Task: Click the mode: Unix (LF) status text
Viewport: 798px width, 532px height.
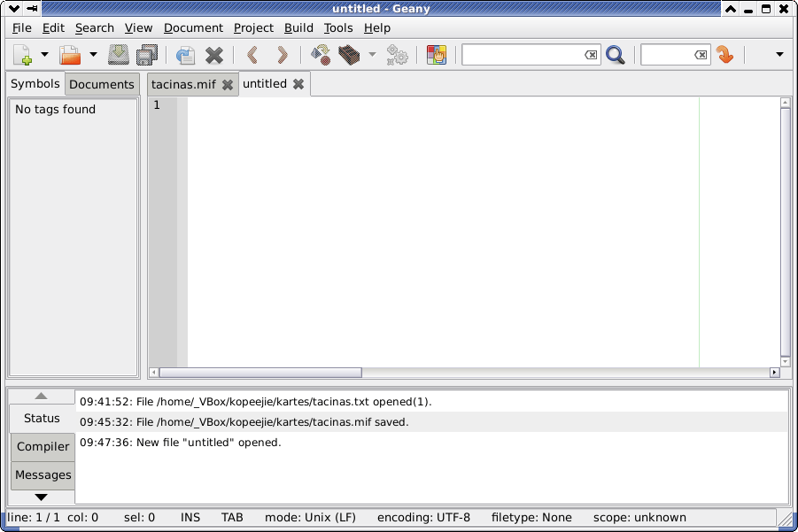Action: (x=310, y=518)
